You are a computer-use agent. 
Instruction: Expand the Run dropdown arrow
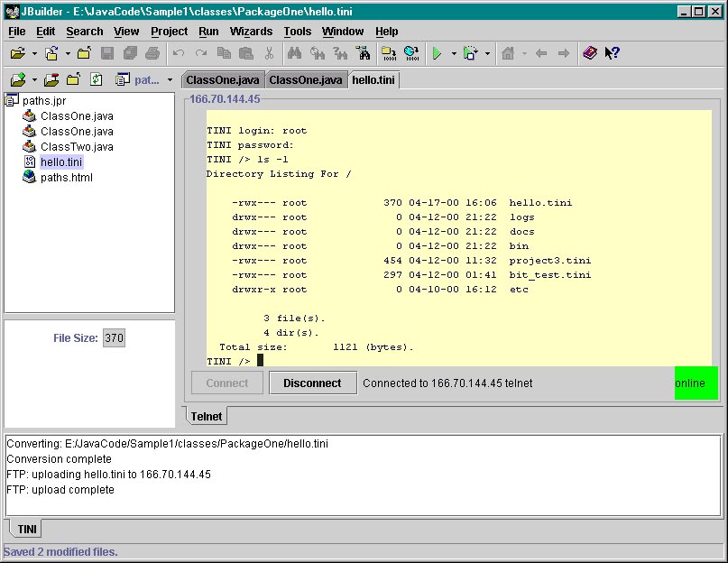pos(453,54)
